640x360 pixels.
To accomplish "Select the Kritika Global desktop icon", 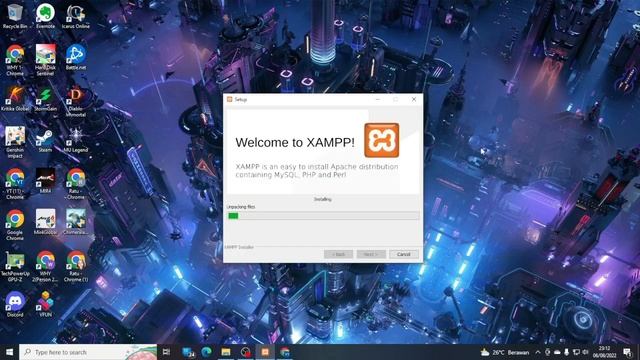I will click(15, 99).
